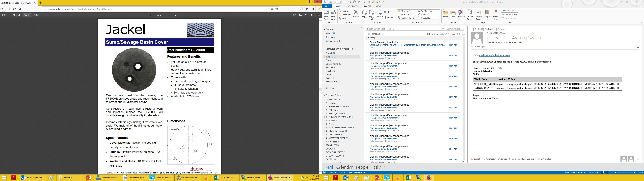Open PIM Update email received 10:53 AM
Viewport: 644px width, 181px height.
click(414, 107)
